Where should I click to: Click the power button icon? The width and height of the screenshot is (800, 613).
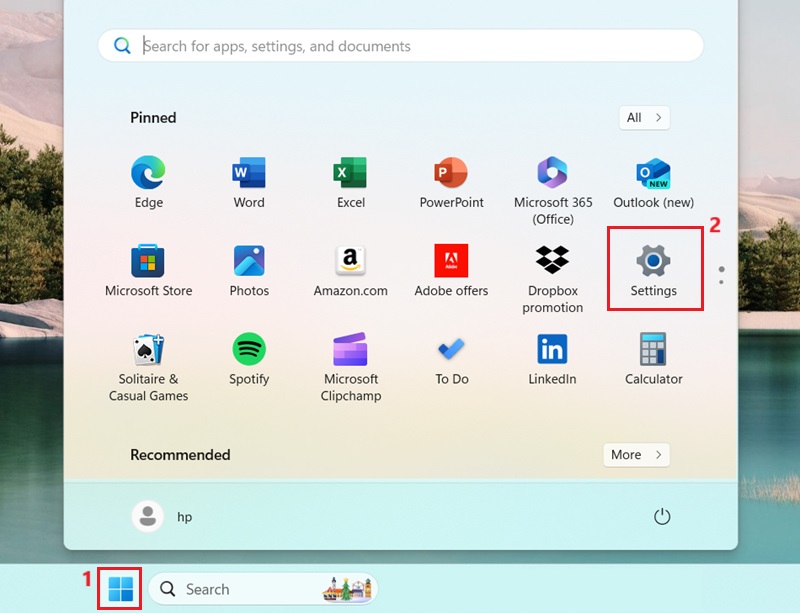click(x=662, y=517)
